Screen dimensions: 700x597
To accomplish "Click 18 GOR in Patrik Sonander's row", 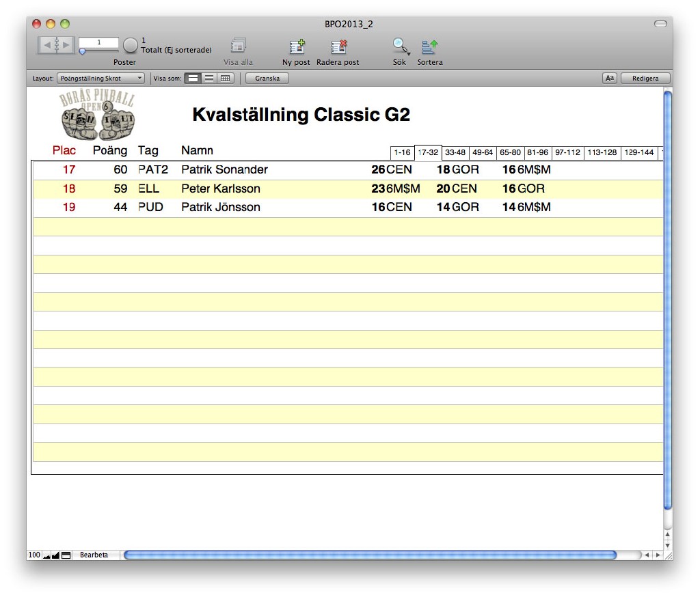I will [x=457, y=169].
